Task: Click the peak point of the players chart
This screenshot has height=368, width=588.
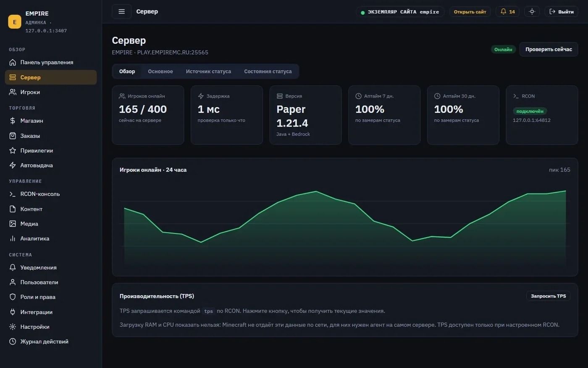Action: [x=566, y=191]
